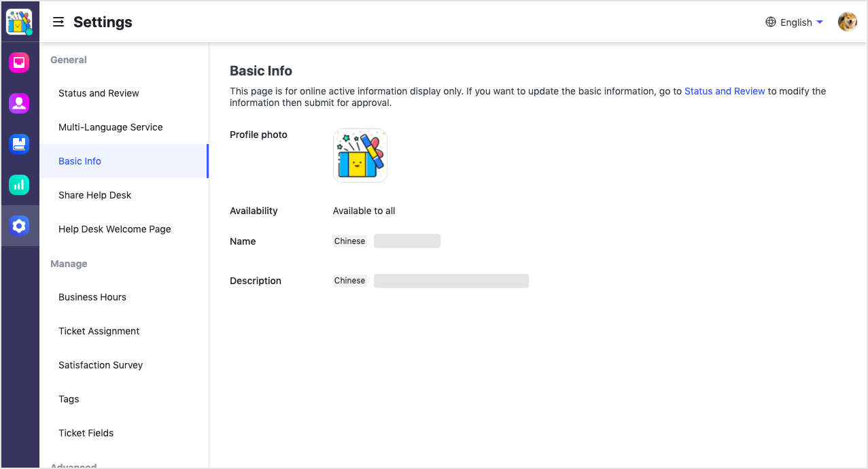Select the ticket inbox icon in the sidebar
Image resolution: width=868 pixels, height=469 pixels.
pos(19,63)
